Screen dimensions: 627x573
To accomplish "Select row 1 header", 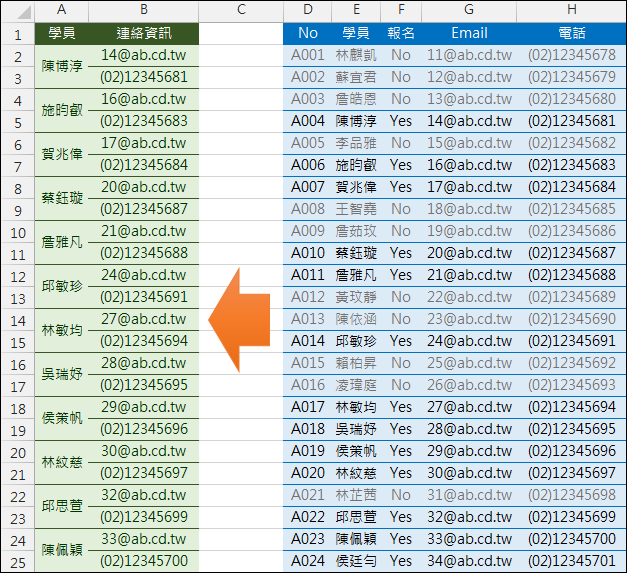I will coord(18,34).
